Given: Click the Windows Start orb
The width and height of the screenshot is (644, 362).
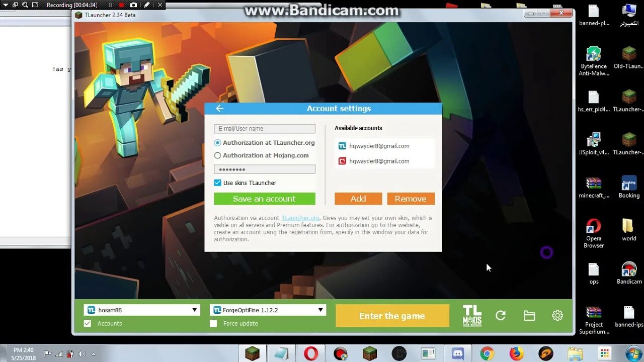Looking at the screenshot, I should tap(633, 353).
